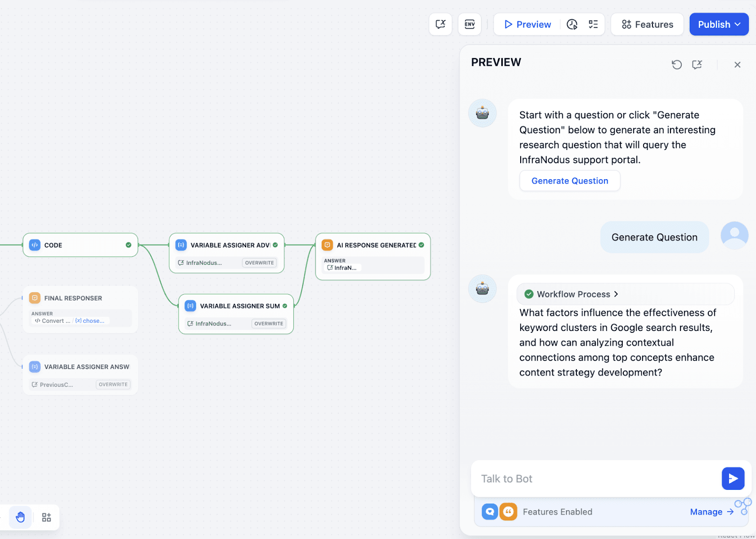Image resolution: width=756 pixels, height=539 pixels.
Task: Click the Generate Question suggestion button
Action: pos(569,181)
